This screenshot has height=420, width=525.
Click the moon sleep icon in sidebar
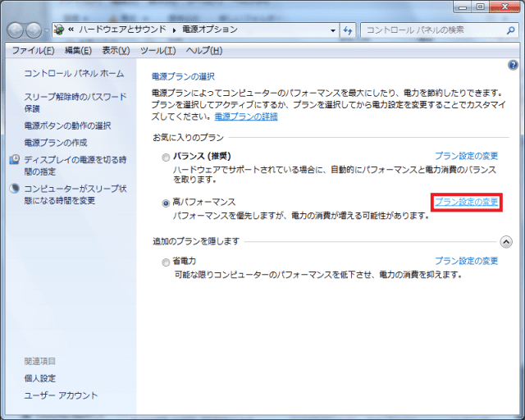pyautogui.click(x=15, y=188)
